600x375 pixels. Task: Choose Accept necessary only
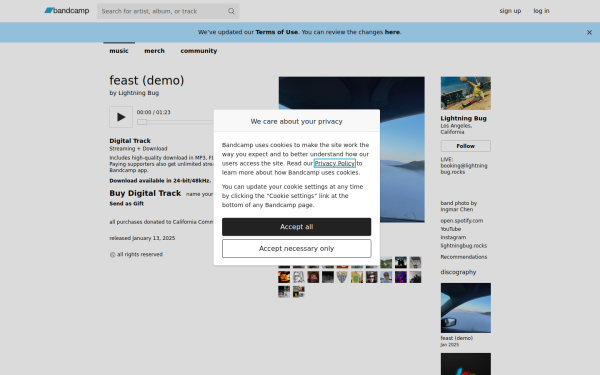pyautogui.click(x=296, y=249)
